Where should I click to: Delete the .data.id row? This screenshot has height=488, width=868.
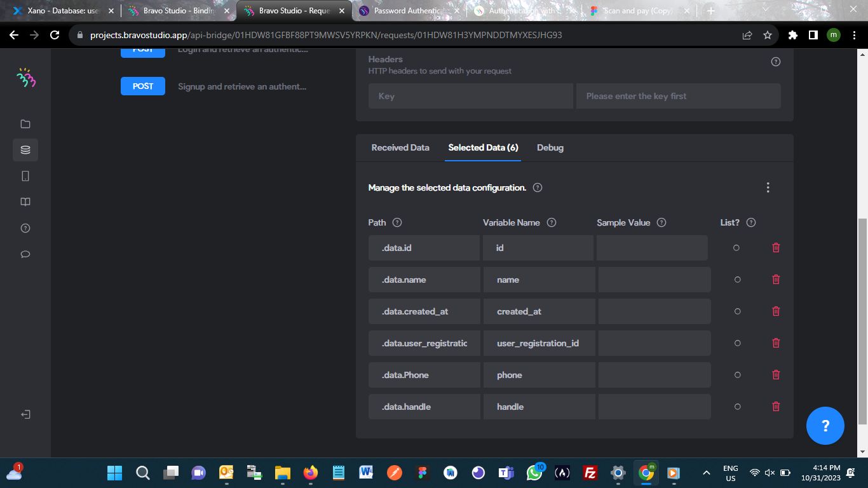(x=776, y=247)
